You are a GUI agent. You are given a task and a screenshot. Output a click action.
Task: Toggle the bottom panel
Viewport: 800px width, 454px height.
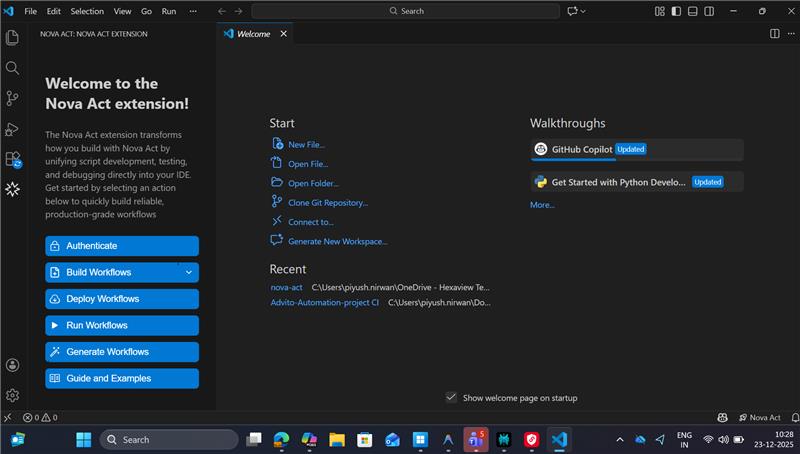(692, 11)
